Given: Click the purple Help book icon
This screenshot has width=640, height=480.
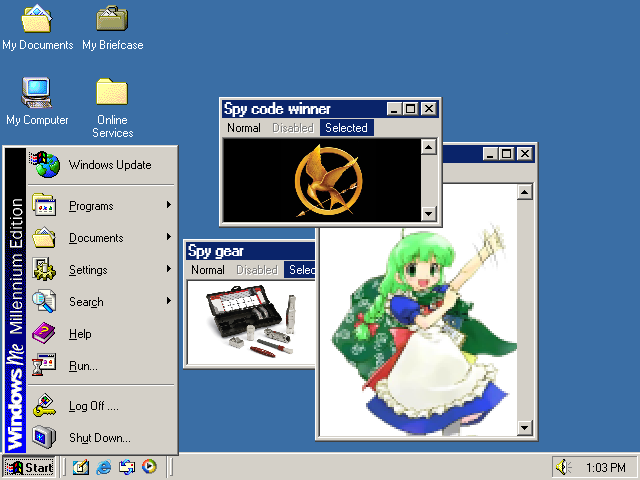Looking at the screenshot, I should tap(44, 333).
